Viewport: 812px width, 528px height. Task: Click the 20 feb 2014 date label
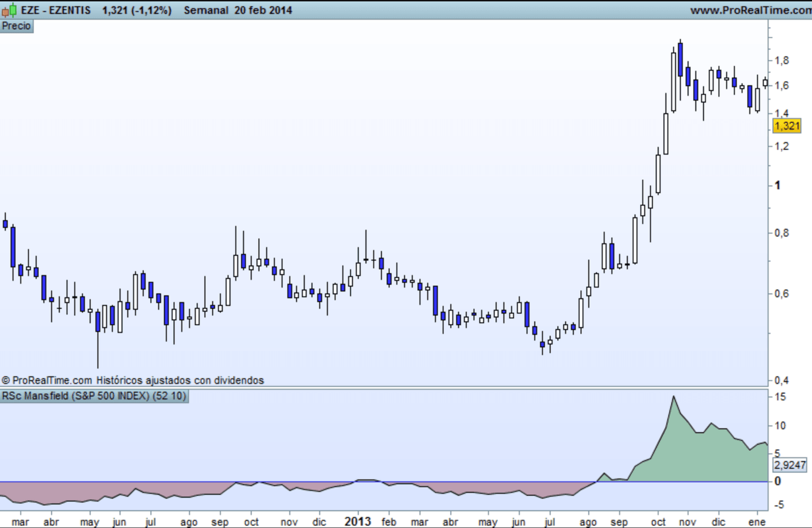[x=263, y=10]
